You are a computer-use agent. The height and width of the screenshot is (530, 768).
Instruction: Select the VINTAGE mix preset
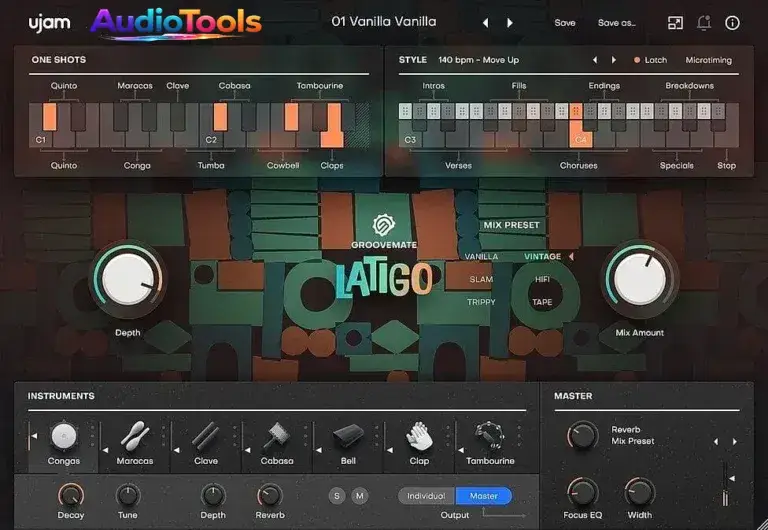pyautogui.click(x=542, y=256)
